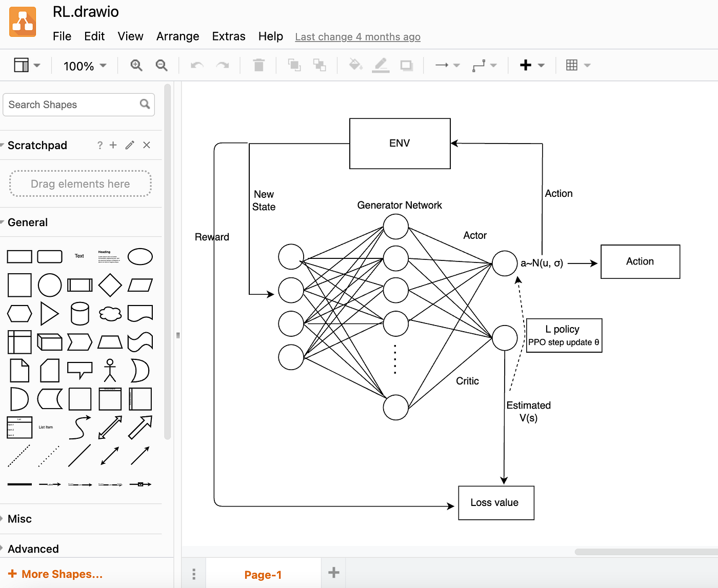Add shapes to Scratchpad via plus icon
The width and height of the screenshot is (718, 588).
click(x=113, y=145)
